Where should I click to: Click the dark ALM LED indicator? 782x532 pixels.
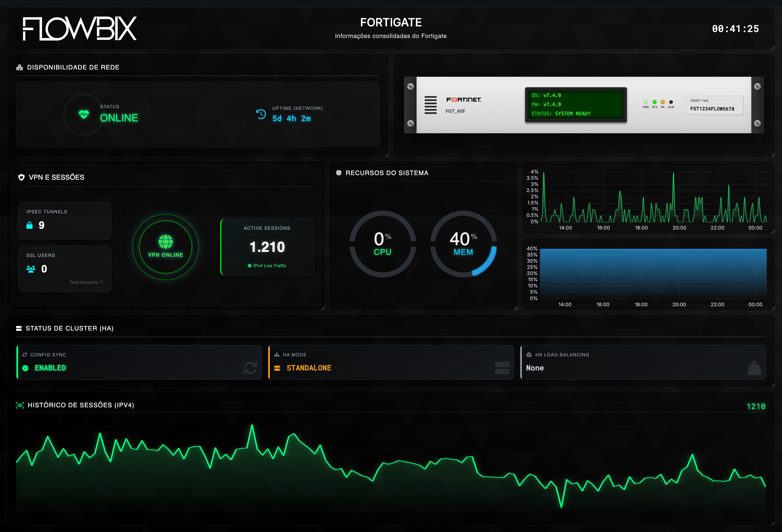(671, 102)
